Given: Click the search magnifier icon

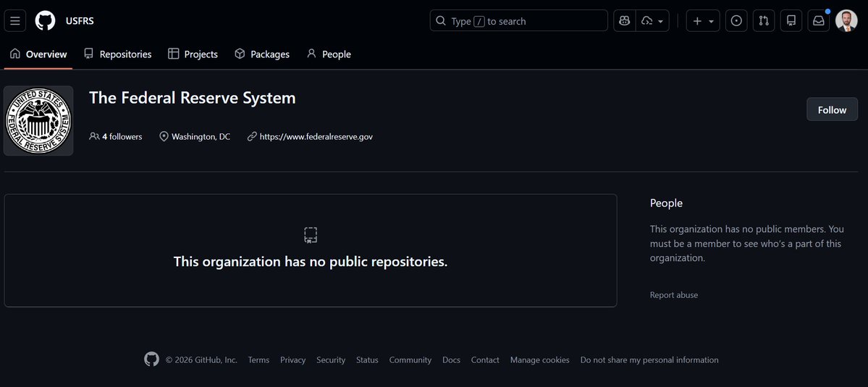Looking at the screenshot, I should [x=441, y=21].
